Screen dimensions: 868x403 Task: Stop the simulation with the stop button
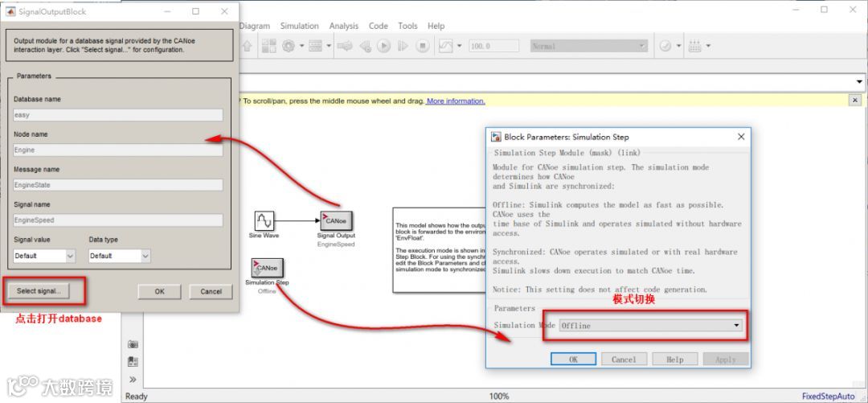click(x=423, y=47)
